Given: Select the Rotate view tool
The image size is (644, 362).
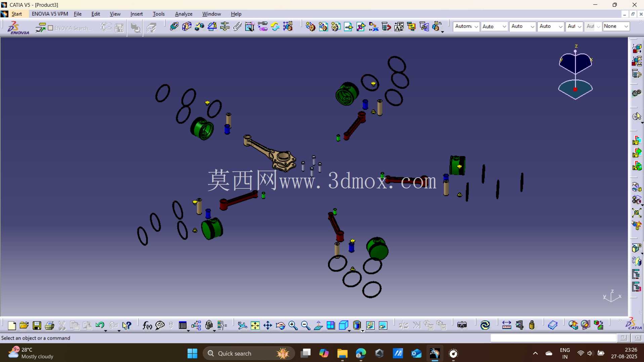Looking at the screenshot, I should tap(280, 325).
